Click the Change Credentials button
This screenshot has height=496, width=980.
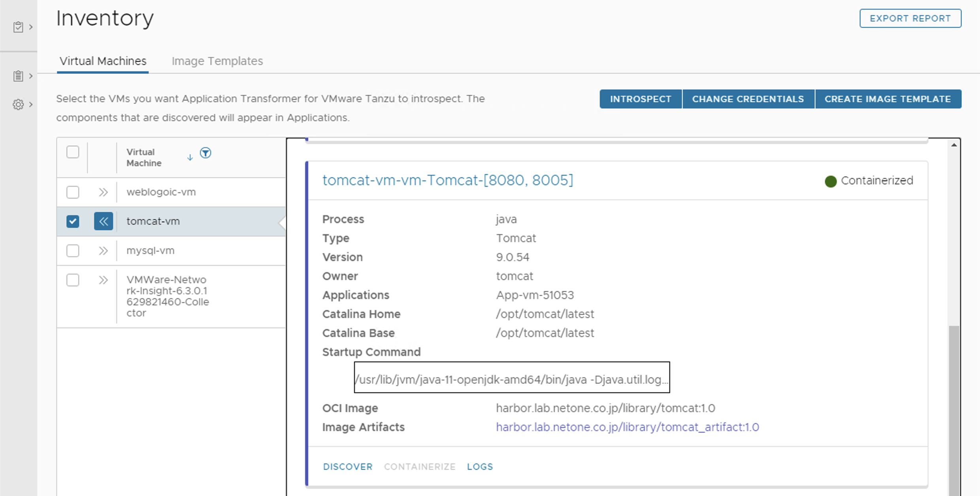748,99
